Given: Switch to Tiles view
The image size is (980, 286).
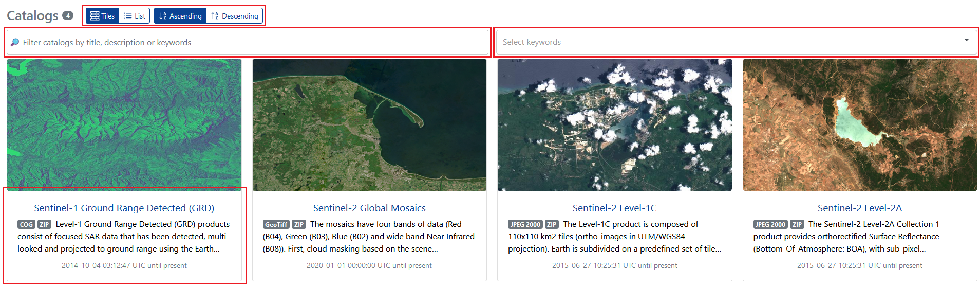Looking at the screenshot, I should point(102,16).
